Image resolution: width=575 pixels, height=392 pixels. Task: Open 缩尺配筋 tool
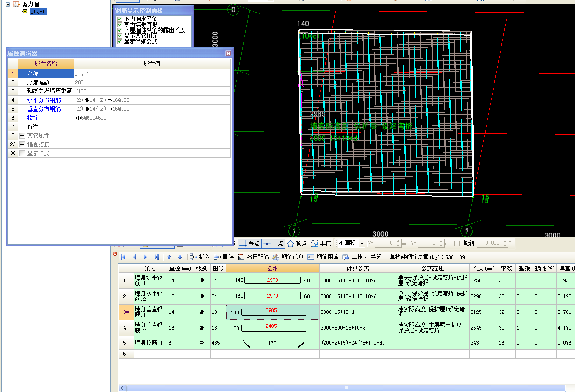(x=254, y=257)
